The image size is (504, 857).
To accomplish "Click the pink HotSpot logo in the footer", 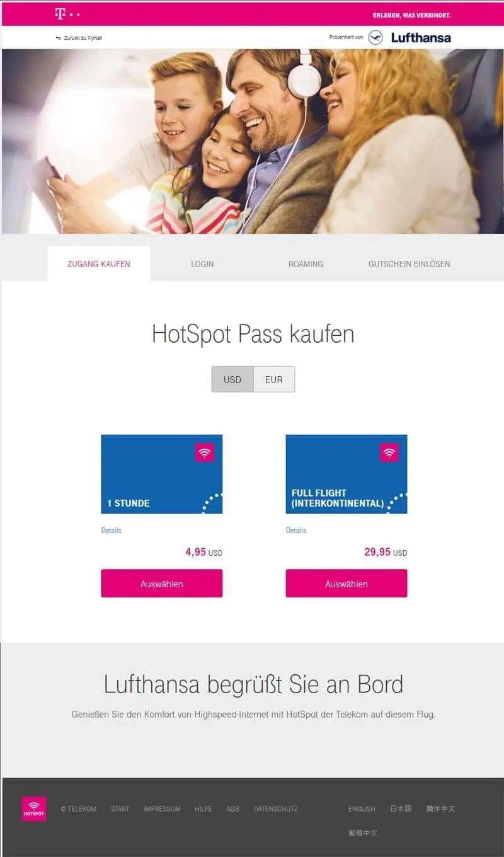I will point(34,808).
